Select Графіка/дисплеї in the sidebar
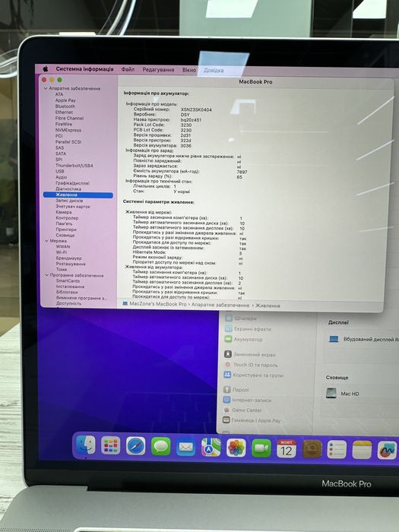399x532 pixels. pyautogui.click(x=73, y=183)
